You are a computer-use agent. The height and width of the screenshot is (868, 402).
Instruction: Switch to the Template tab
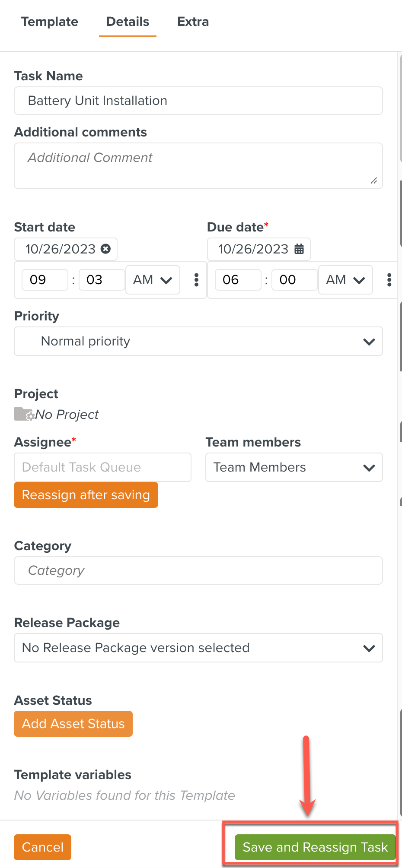pyautogui.click(x=50, y=22)
